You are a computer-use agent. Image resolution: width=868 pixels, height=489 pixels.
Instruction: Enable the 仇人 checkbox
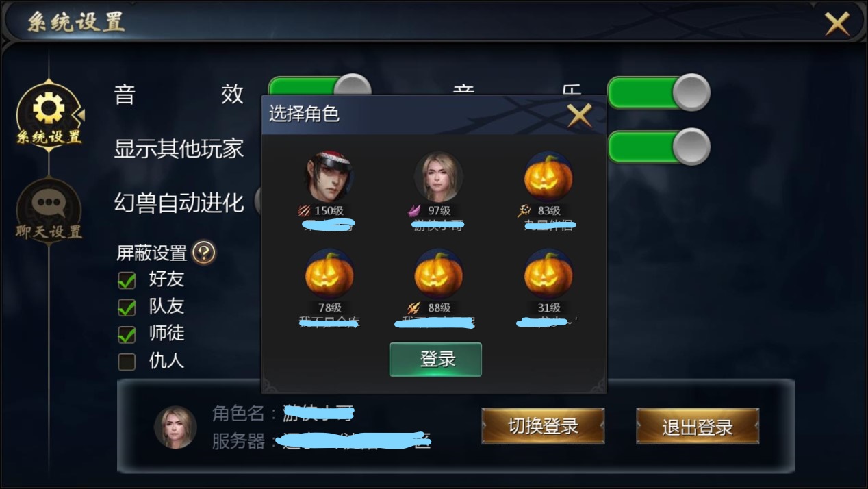point(127,362)
